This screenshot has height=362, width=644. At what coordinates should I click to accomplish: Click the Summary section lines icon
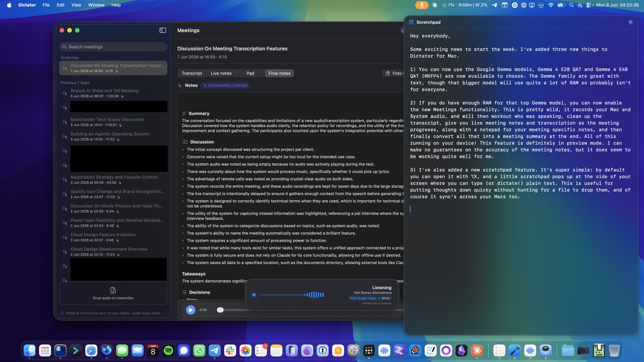pos(184,114)
